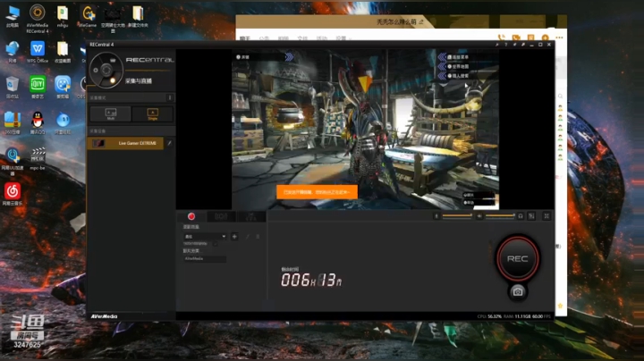This screenshot has height=361, width=644.
Task: Click the phone call icon in background window
Action: tap(501, 38)
